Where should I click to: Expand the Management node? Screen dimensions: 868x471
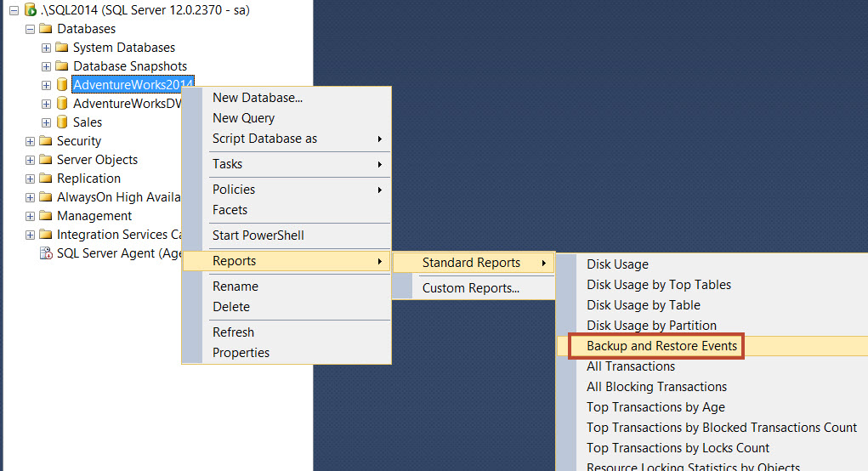(30, 217)
